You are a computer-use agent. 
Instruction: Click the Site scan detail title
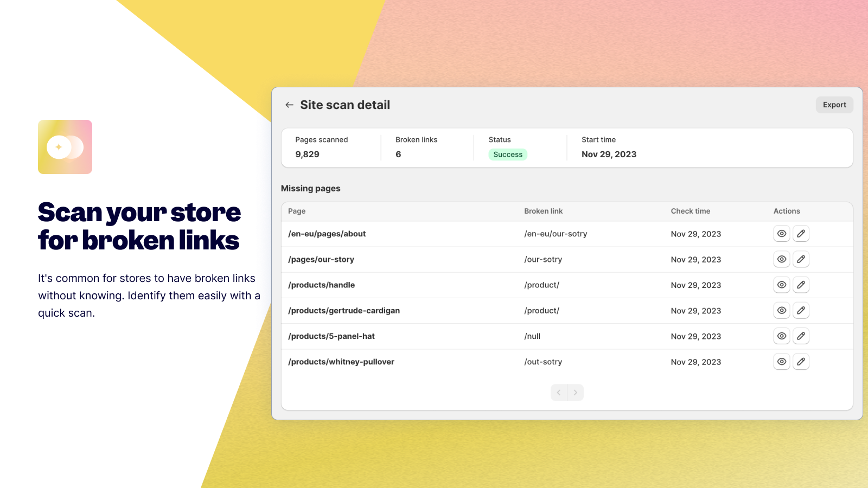click(x=345, y=105)
